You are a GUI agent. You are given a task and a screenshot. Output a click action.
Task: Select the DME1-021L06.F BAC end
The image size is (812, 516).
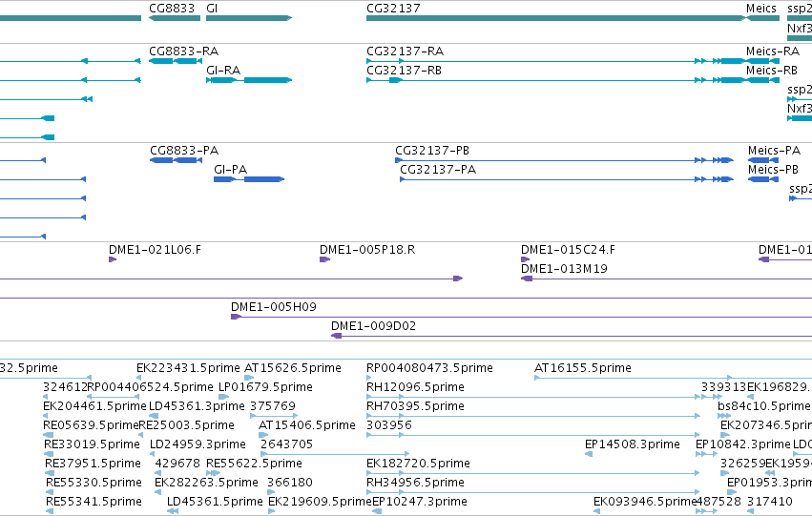point(155,250)
